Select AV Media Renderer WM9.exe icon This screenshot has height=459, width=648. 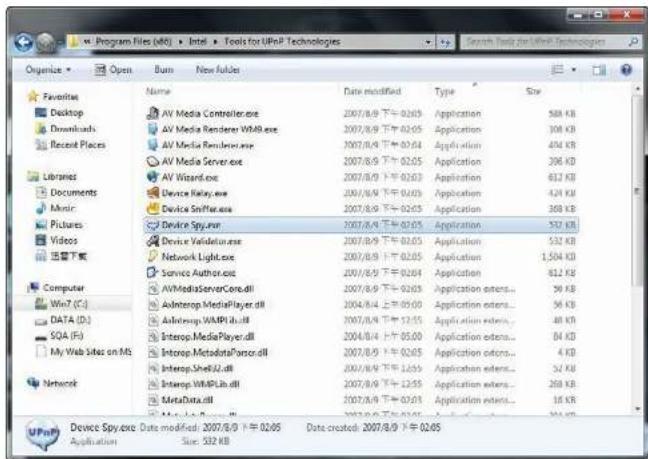[x=153, y=129]
